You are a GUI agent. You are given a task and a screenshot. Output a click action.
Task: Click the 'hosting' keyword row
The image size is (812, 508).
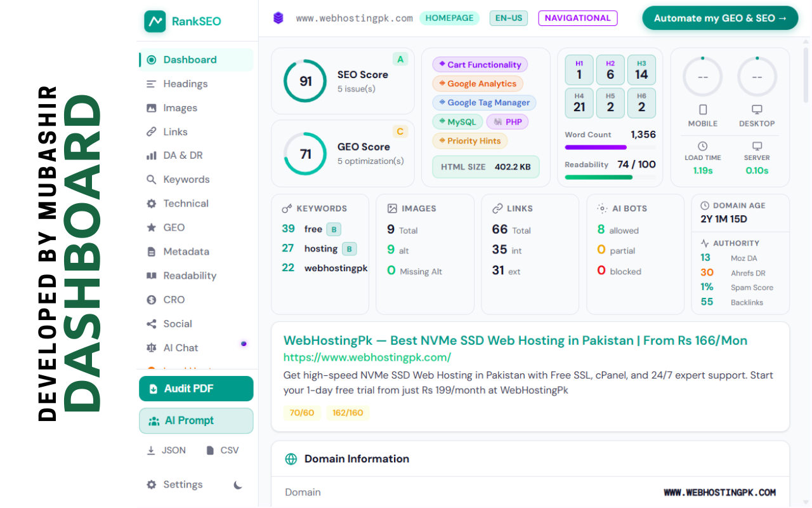pyautogui.click(x=319, y=248)
